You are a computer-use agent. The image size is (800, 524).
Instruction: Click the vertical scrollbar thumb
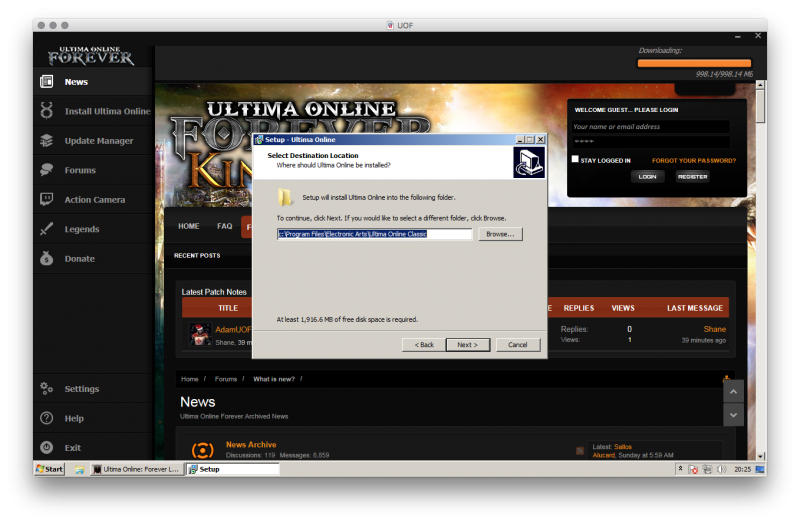click(760, 106)
